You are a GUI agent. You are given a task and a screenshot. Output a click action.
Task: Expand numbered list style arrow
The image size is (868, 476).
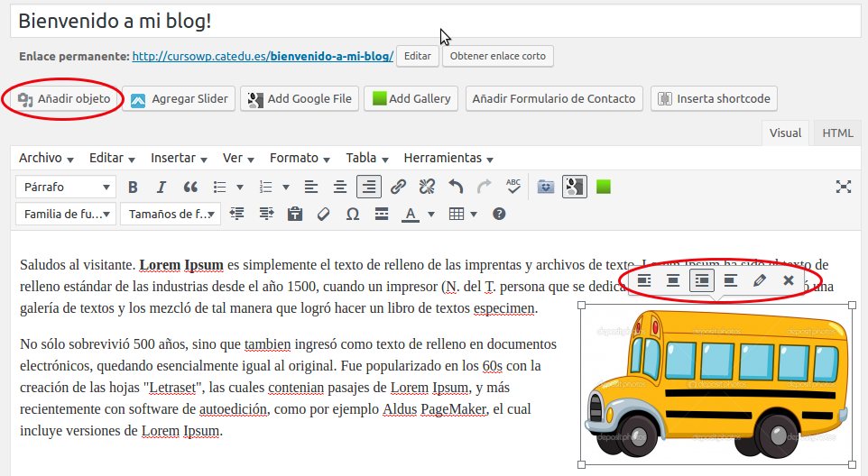click(286, 188)
